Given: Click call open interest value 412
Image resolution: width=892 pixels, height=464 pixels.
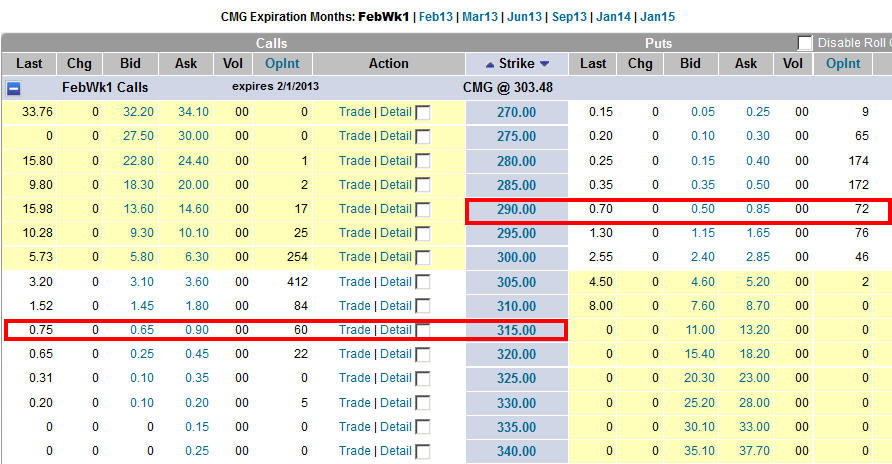Looking at the screenshot, I should coord(298,281).
